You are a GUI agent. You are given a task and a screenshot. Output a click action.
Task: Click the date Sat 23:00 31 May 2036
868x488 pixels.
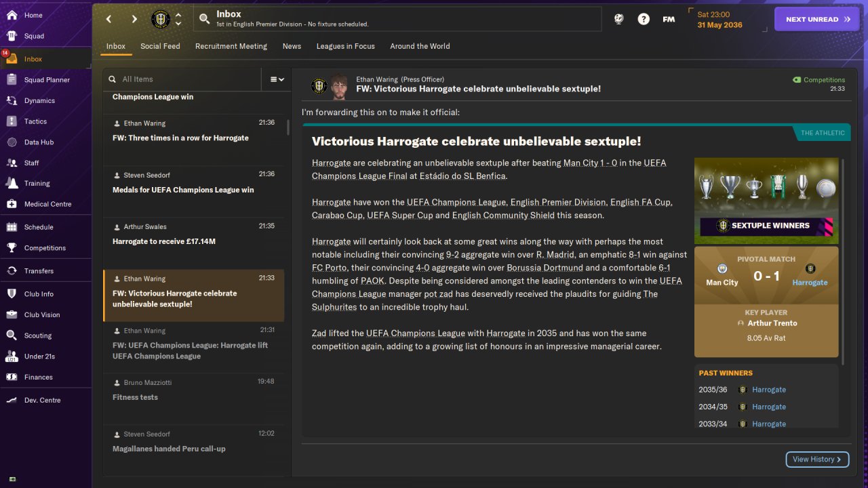click(720, 20)
